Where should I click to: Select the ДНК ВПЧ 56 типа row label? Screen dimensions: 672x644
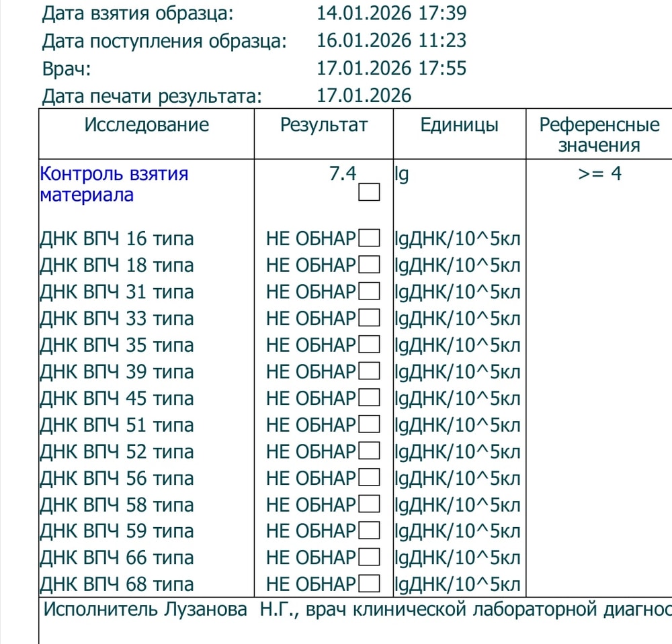click(x=116, y=478)
